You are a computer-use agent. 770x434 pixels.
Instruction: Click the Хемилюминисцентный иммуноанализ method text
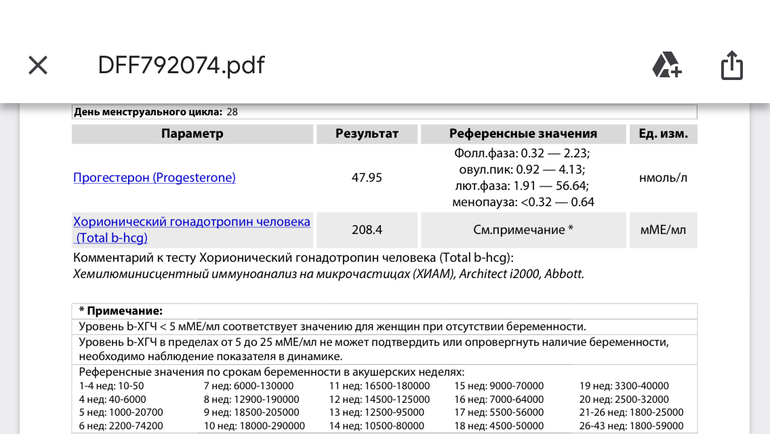tap(328, 273)
